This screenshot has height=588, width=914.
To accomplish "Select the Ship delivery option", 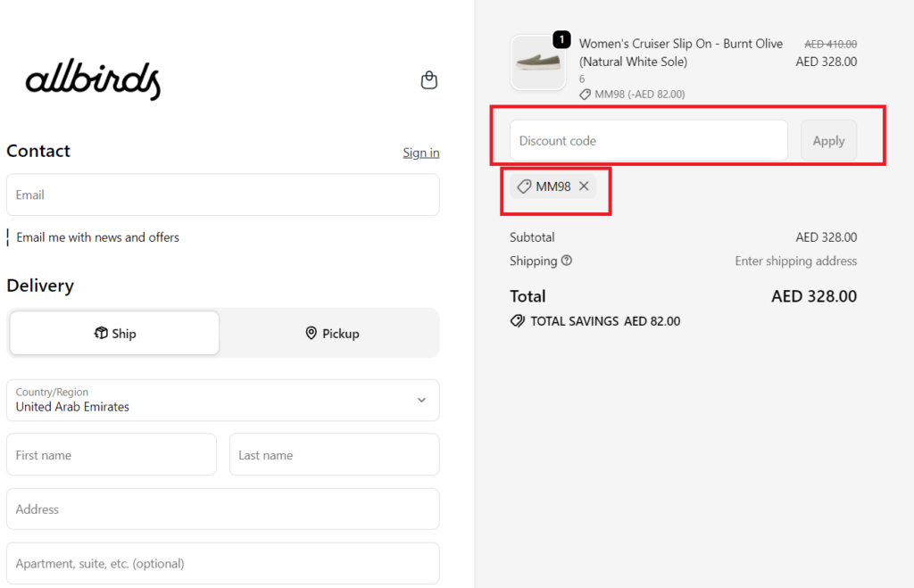I will tap(115, 333).
